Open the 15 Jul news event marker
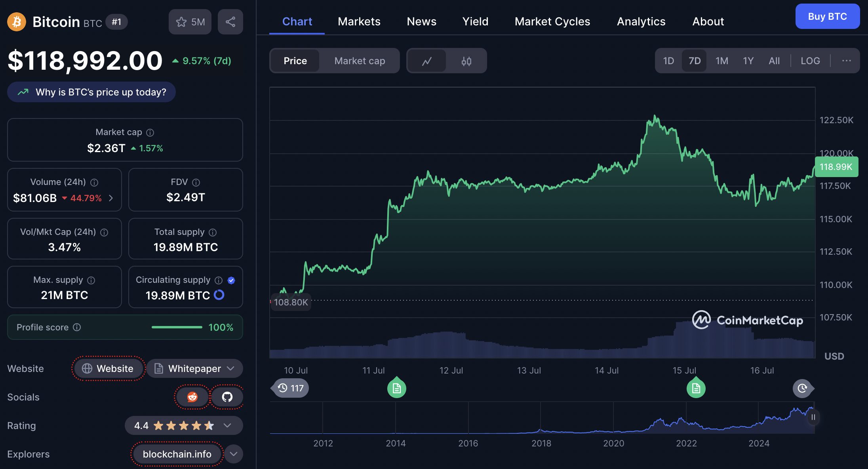 tap(696, 388)
